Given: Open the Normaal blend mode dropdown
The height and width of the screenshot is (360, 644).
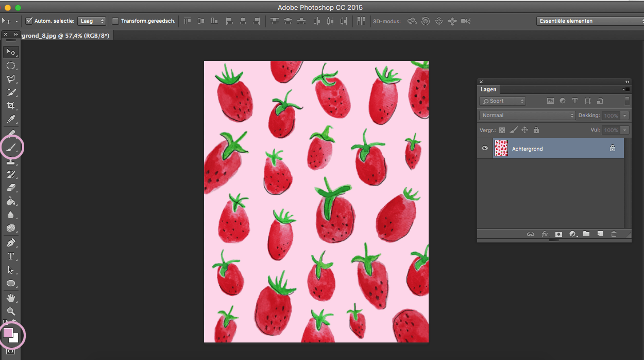Looking at the screenshot, I should [x=527, y=115].
